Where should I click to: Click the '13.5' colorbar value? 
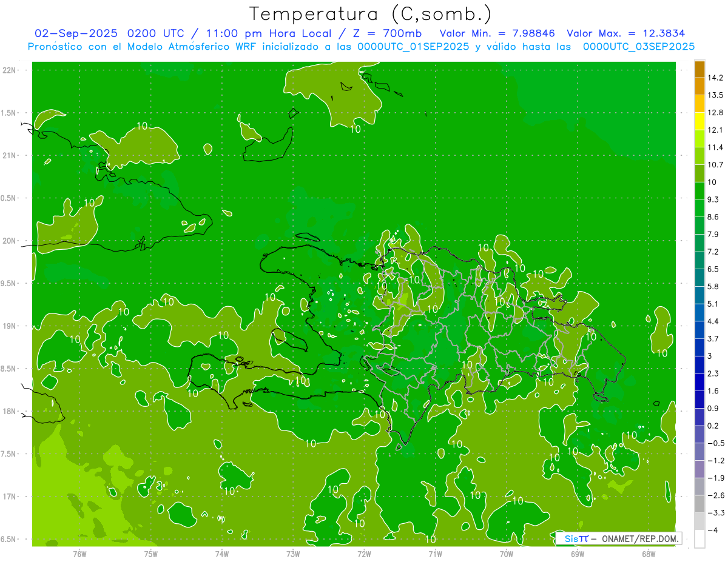tap(716, 95)
